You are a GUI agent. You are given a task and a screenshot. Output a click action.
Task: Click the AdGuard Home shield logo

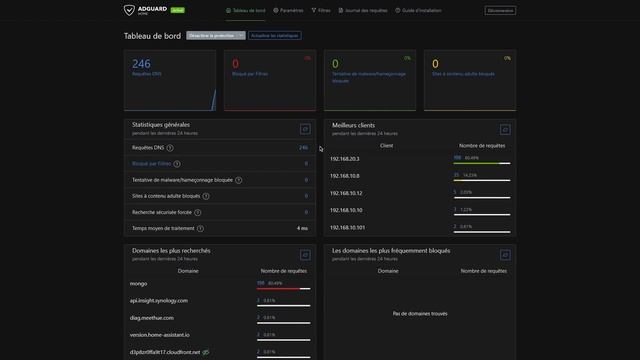(129, 10)
